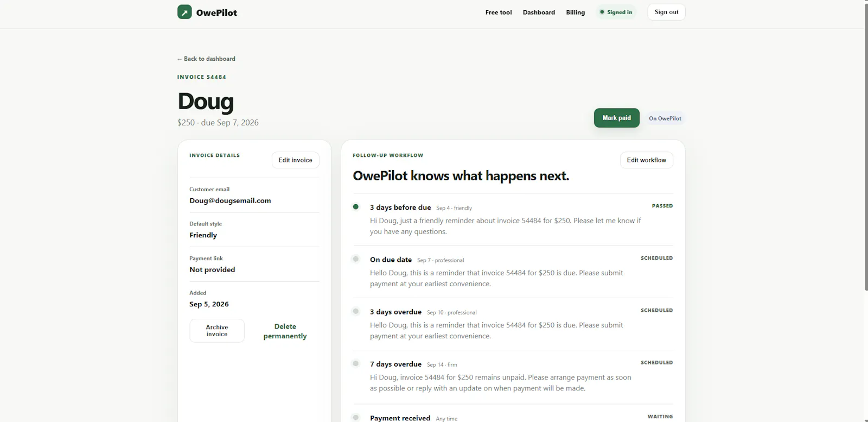Click the friendly reminder message starting Hi Doug, just
This screenshot has width=868, height=422.
tap(505, 226)
